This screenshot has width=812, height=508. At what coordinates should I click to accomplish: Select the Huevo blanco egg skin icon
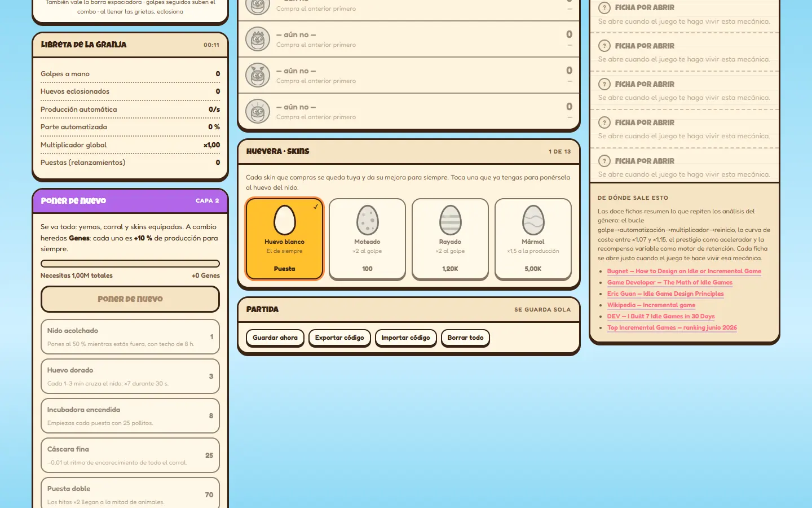(285, 220)
